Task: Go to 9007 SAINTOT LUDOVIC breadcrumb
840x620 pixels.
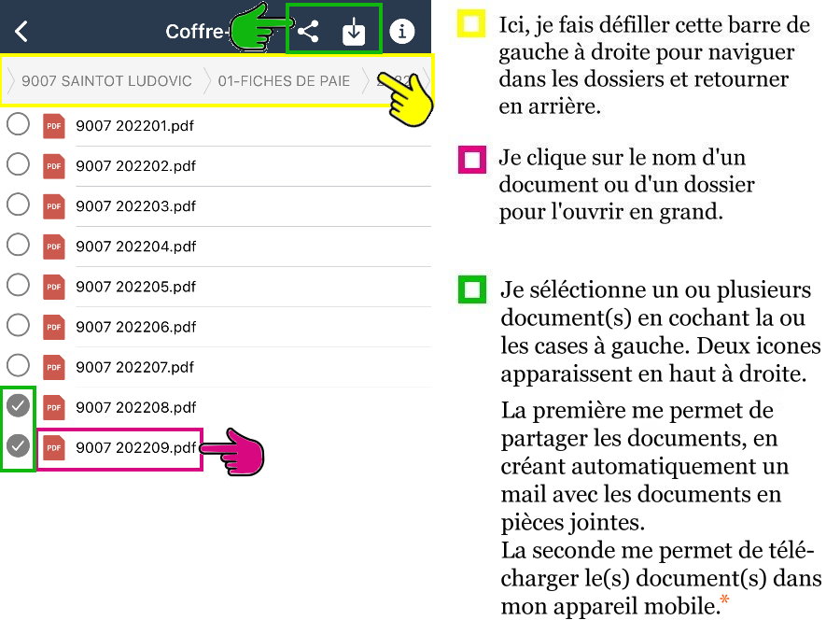Action: pyautogui.click(x=106, y=81)
